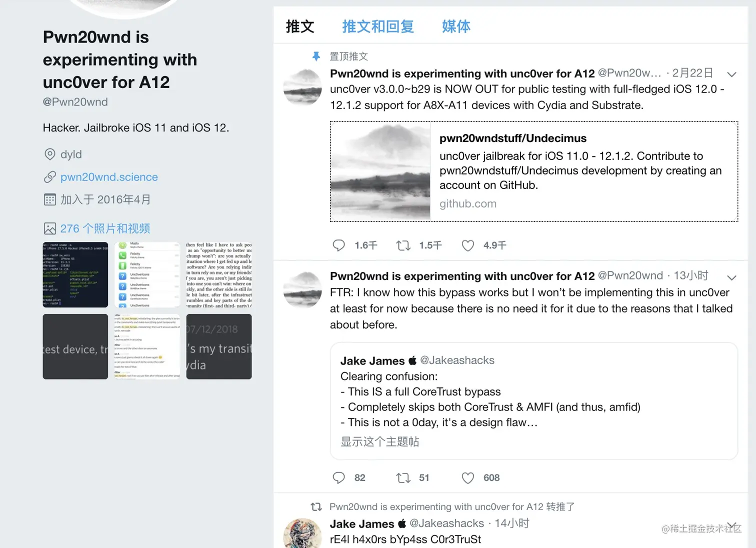Click the pinned tweet pushpin icon
Screen dimensions: 756x548
[316, 56]
